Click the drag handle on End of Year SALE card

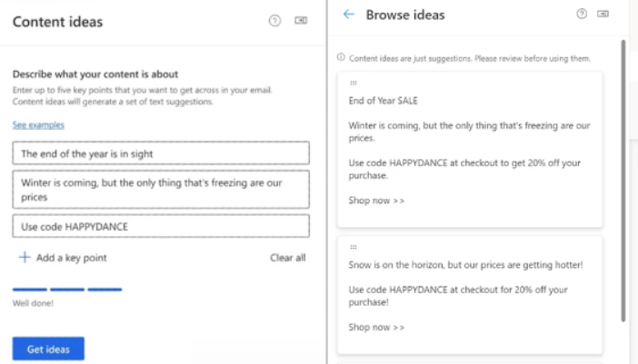pos(353,84)
